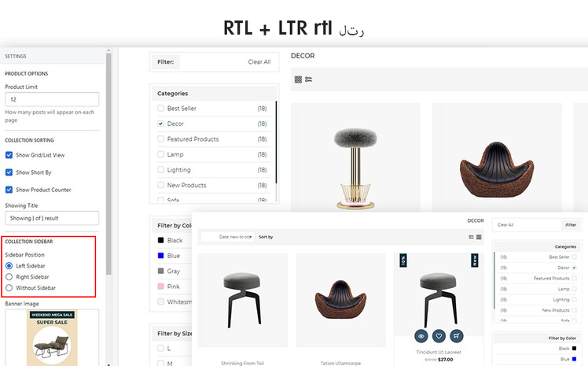The image size is (588, 366).
Task: Click the DECOR title in the RTL preview
Action: [x=476, y=220]
